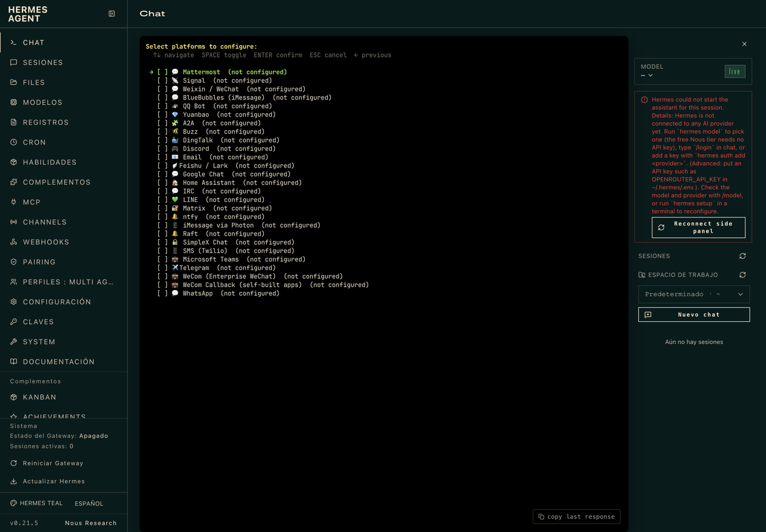
Task: Open the Model selector dropdown
Action: (647, 76)
